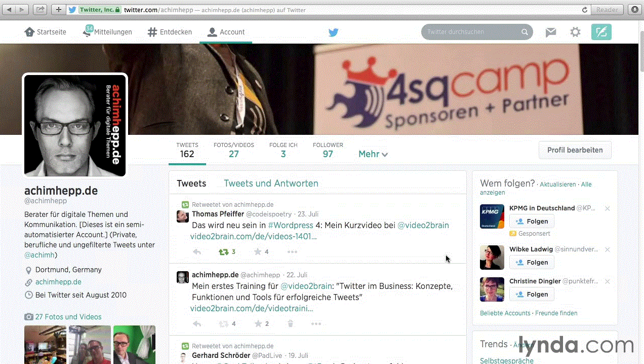Click Selbstgespräche trend
This screenshot has height=364, width=644.
(507, 360)
